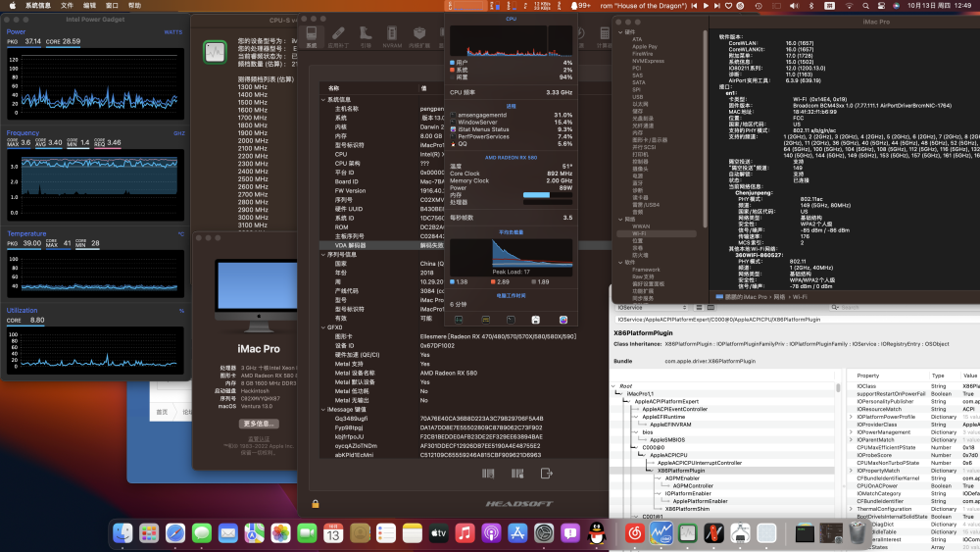The height and width of the screenshot is (552, 980).
Task: Open QQ penguin icon in the Dock
Action: 597,533
